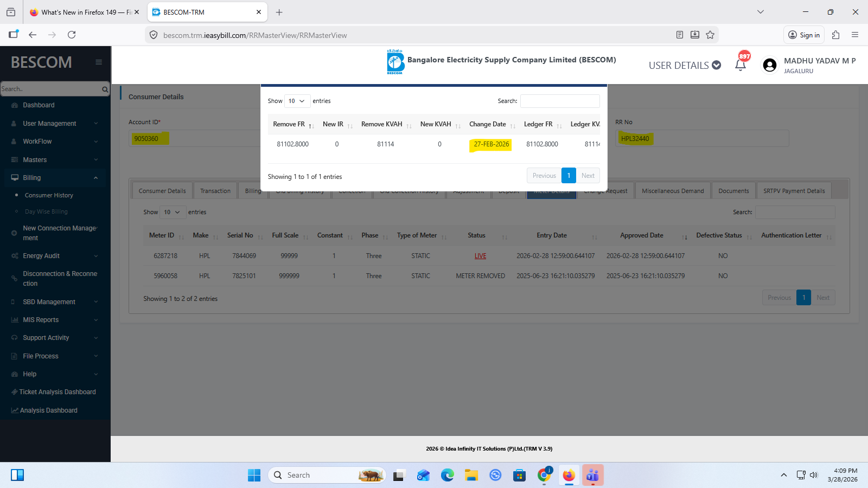Switch to the Documents tab
Image resolution: width=868 pixels, height=488 pixels.
pyautogui.click(x=733, y=191)
